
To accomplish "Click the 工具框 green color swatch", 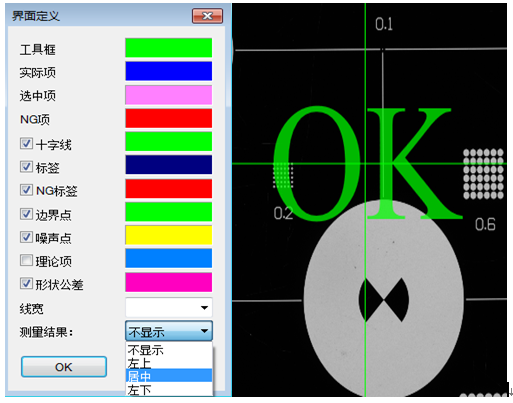I will click(169, 48).
